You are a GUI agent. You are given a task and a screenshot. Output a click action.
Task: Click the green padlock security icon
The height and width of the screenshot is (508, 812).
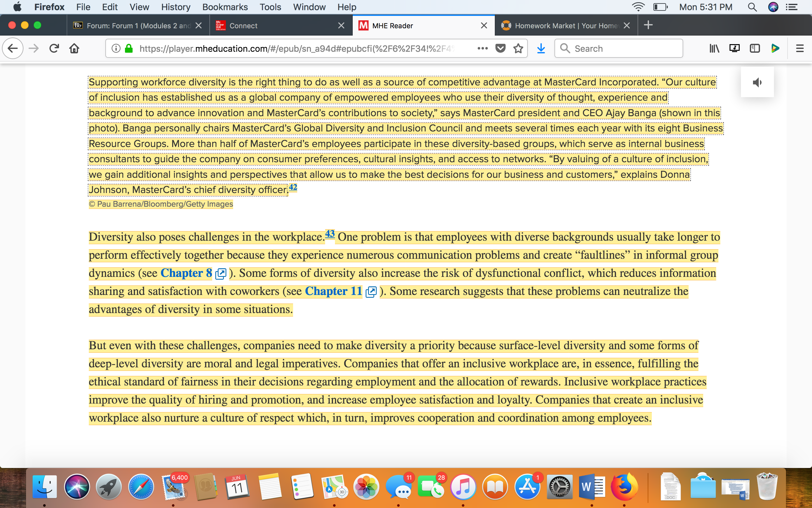tap(128, 48)
